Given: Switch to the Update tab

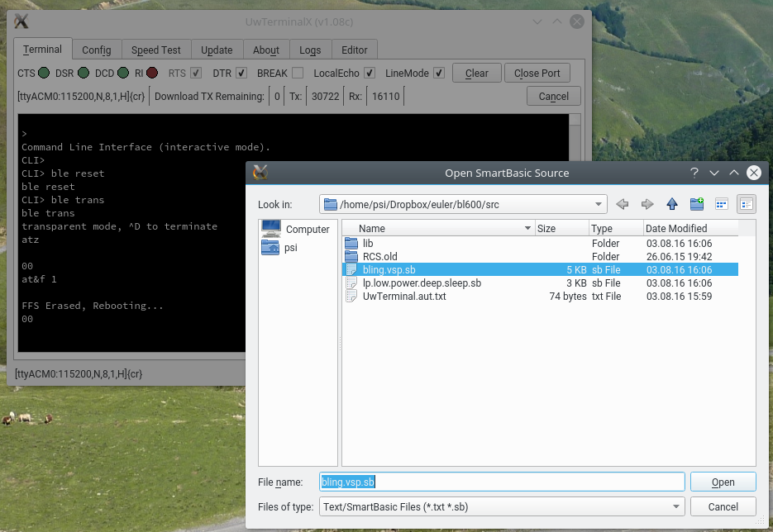Looking at the screenshot, I should pyautogui.click(x=217, y=50).
